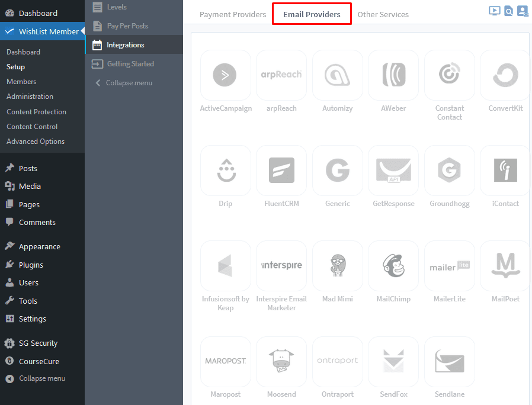Open the WordPress Dashboard menu
The width and height of the screenshot is (532, 405).
(42, 13)
